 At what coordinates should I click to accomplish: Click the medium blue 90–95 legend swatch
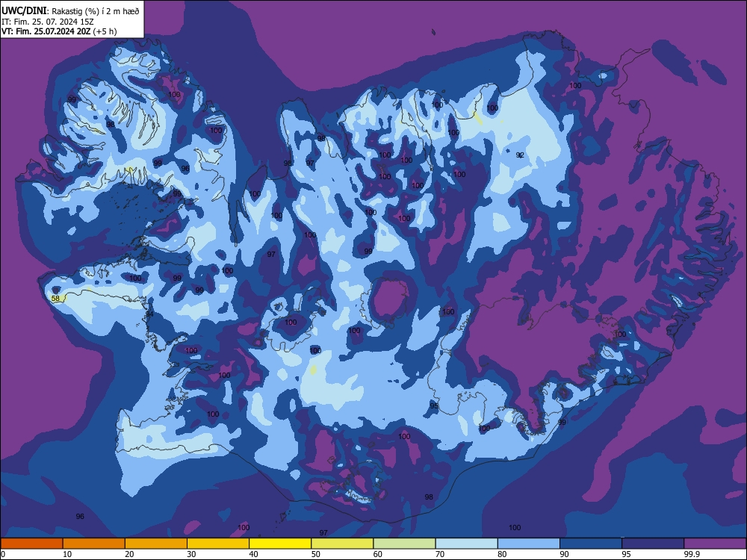[591, 544]
